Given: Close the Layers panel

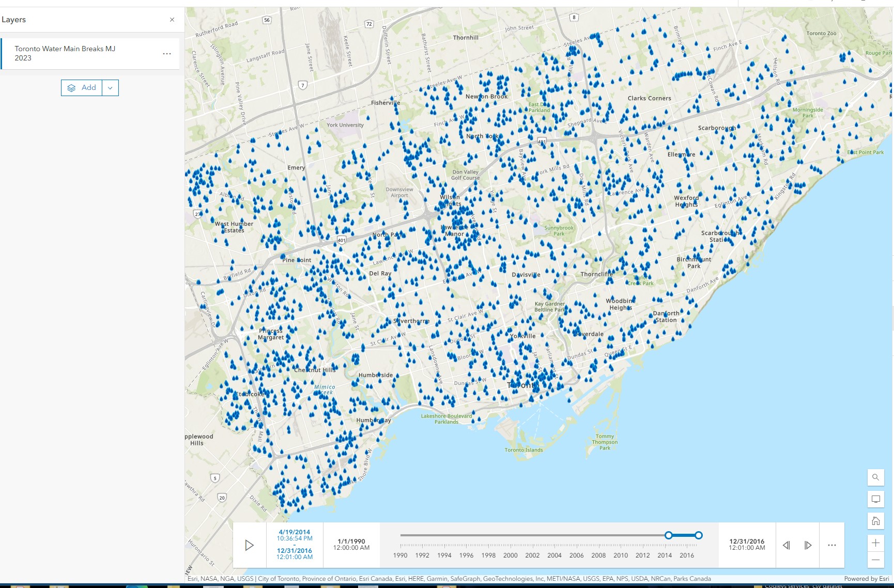Looking at the screenshot, I should (x=172, y=20).
